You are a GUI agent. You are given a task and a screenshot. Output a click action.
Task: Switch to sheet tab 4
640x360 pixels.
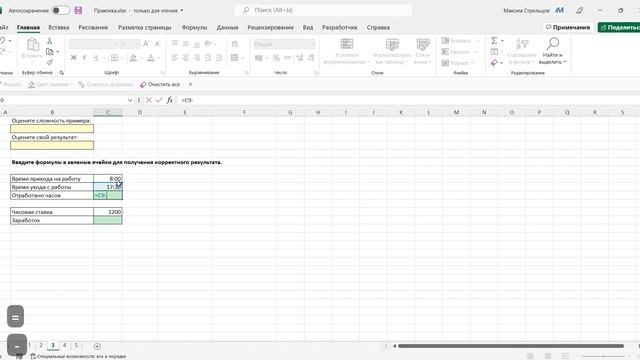tap(64, 345)
